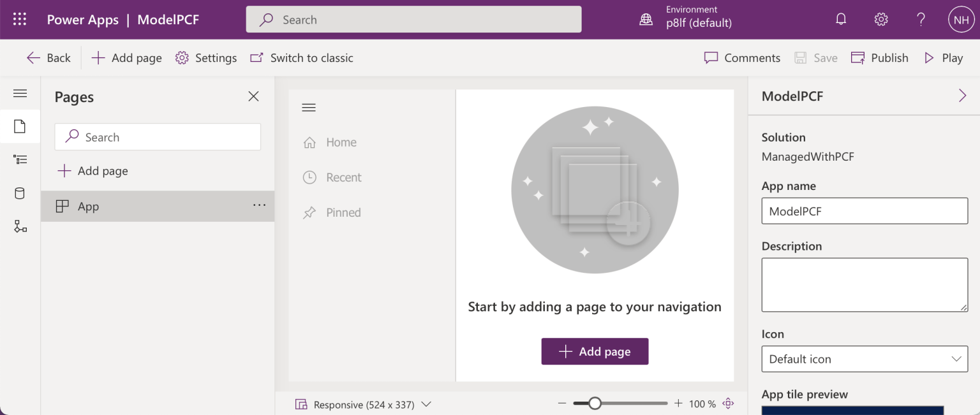Open the notifications bell
The width and height of the screenshot is (980, 415).
(841, 20)
